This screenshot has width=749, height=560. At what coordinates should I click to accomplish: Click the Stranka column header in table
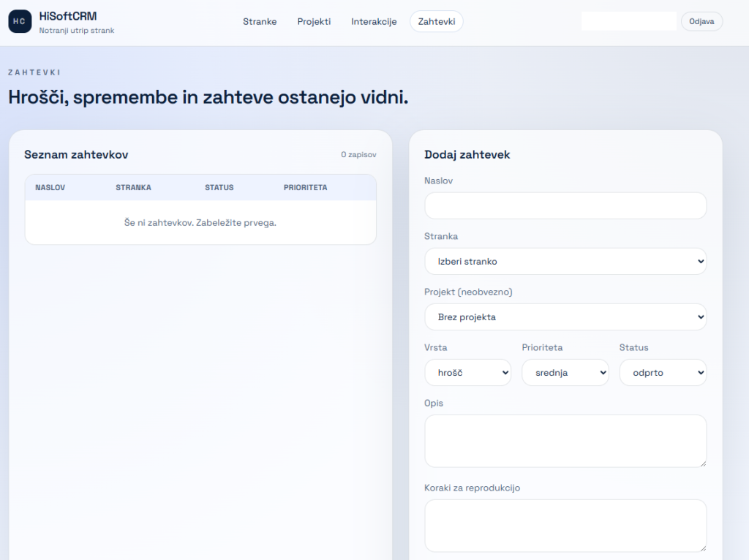(133, 188)
